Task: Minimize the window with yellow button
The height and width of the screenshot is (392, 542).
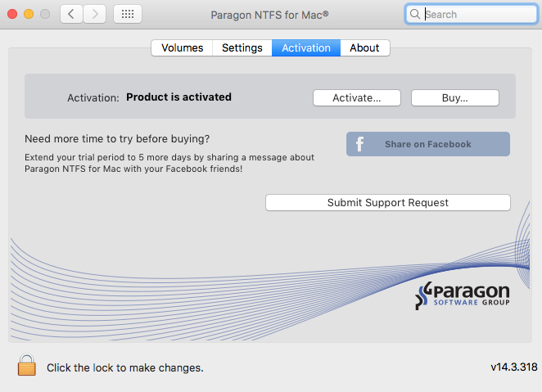Action: tap(29, 14)
